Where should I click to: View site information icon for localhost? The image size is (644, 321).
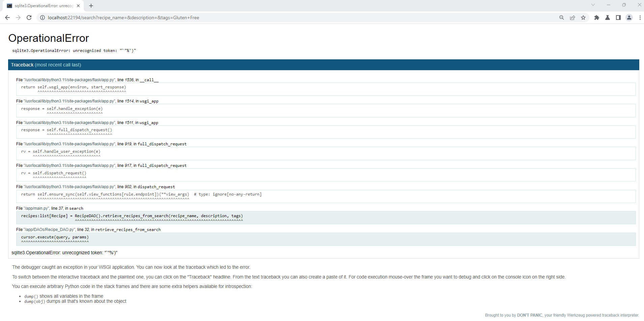(43, 18)
